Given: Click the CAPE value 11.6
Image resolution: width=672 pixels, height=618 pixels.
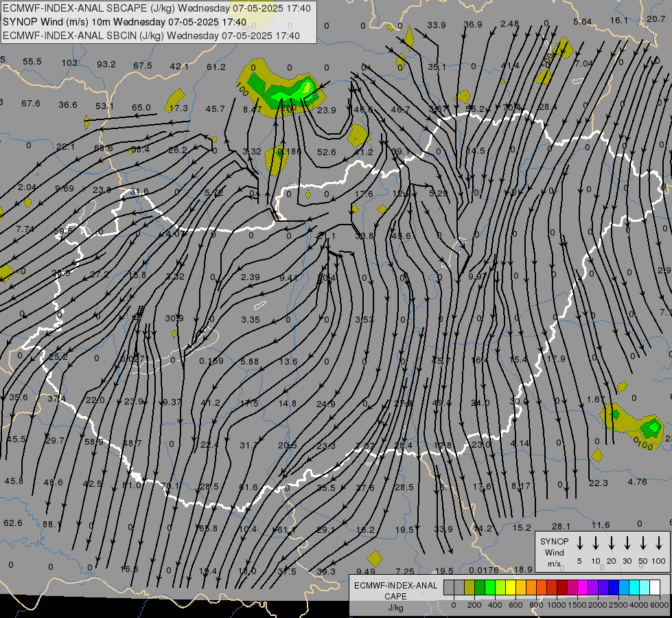Looking at the screenshot, I should [601, 525].
